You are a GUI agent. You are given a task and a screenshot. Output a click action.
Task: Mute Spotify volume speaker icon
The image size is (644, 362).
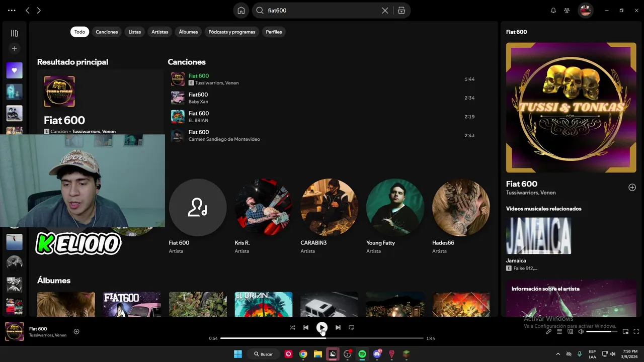click(x=581, y=331)
